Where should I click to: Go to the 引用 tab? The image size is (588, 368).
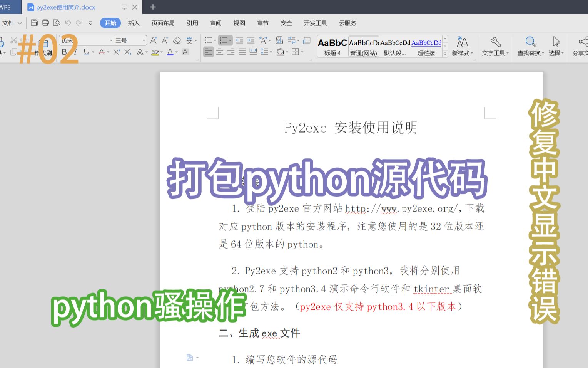tap(192, 23)
